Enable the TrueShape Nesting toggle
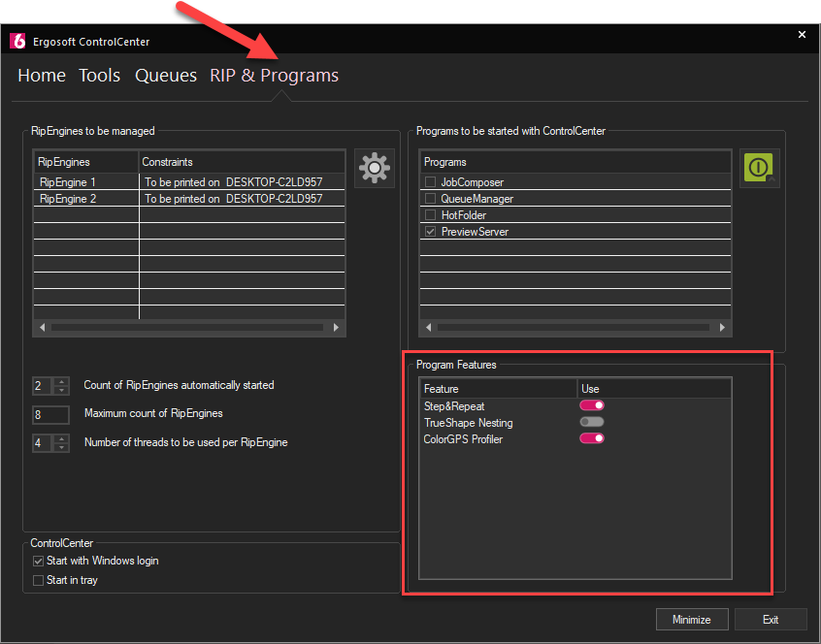Screen dimensions: 821x644 [592, 422]
